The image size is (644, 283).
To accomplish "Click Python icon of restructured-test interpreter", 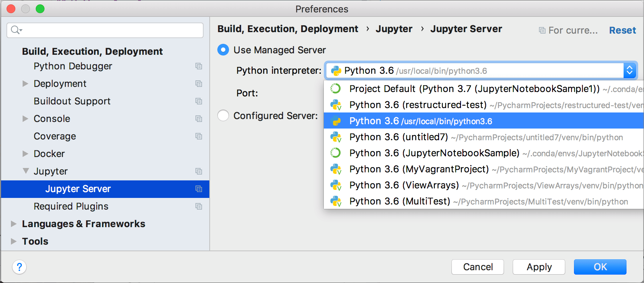I will (335, 105).
